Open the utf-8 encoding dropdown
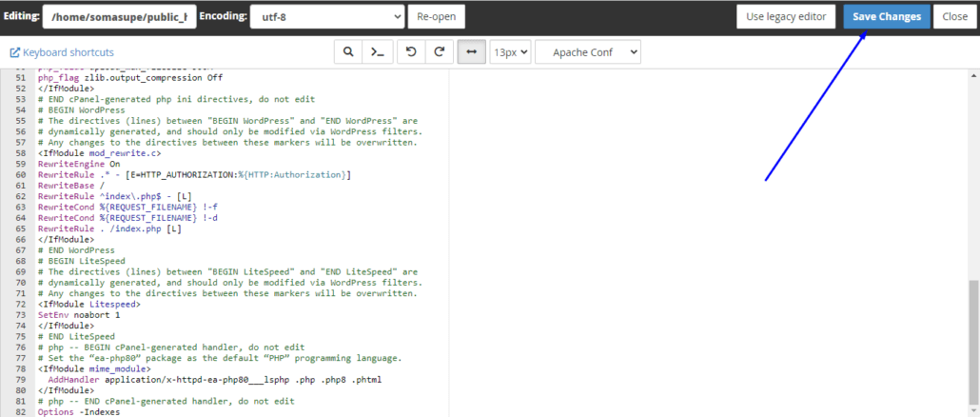Image resolution: width=980 pixels, height=417 pixels. [327, 17]
